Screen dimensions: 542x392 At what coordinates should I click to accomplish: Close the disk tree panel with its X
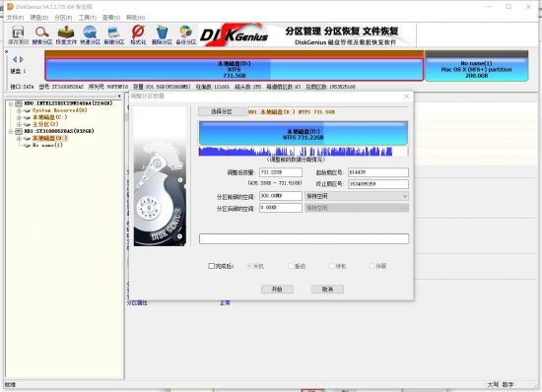[x=119, y=96]
